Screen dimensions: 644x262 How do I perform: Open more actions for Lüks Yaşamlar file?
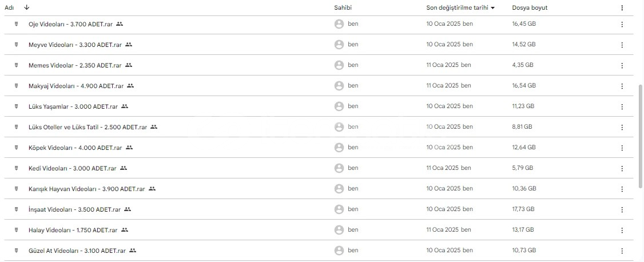(x=622, y=106)
